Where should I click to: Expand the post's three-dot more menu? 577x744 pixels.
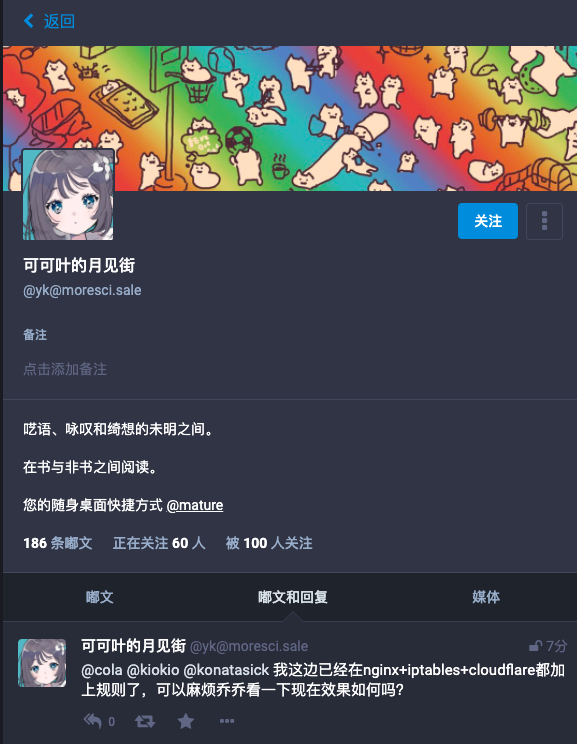coord(227,721)
